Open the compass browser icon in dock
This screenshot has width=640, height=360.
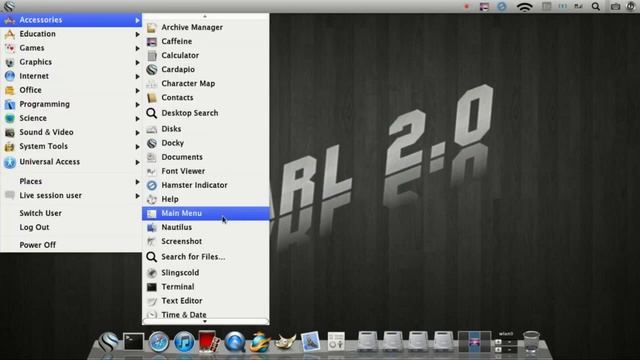159,342
